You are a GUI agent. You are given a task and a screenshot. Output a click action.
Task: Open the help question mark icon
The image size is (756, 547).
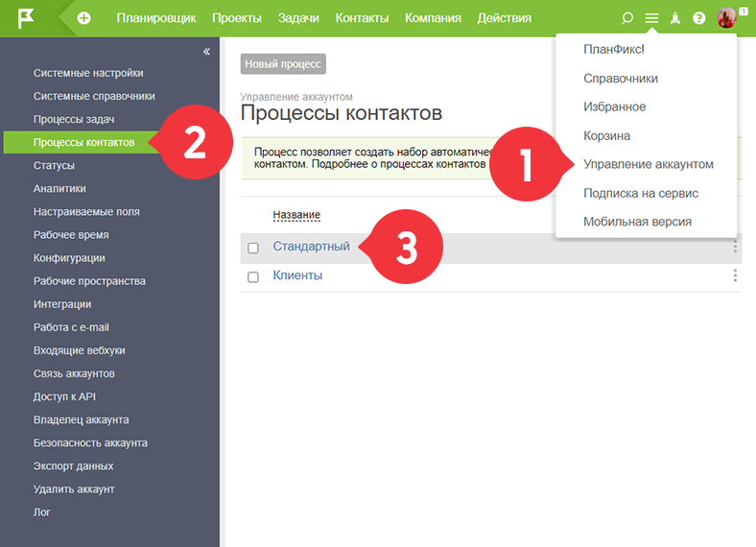(x=698, y=18)
